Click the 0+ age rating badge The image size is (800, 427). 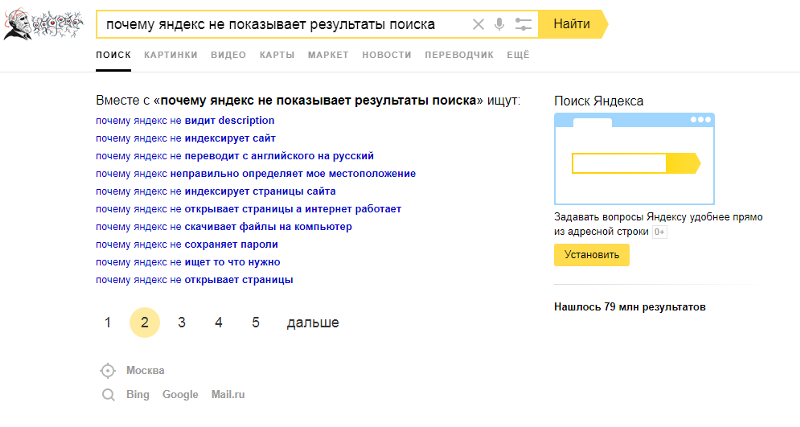(659, 232)
